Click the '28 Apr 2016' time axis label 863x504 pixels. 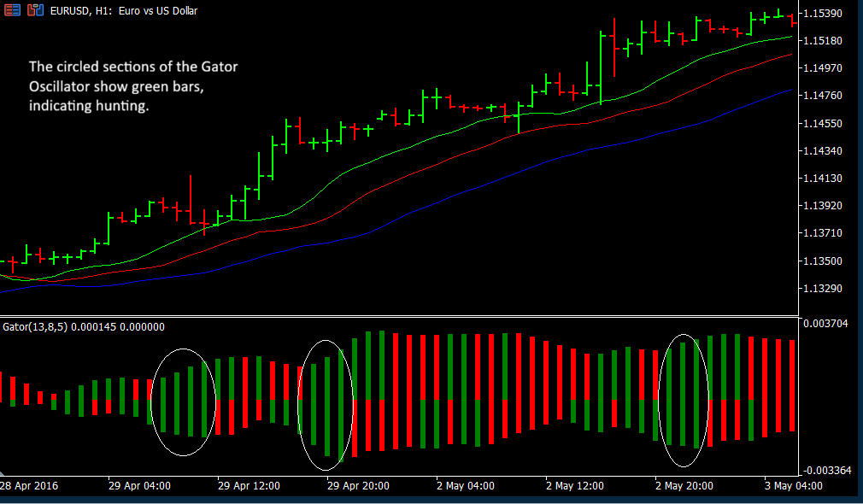[29, 486]
